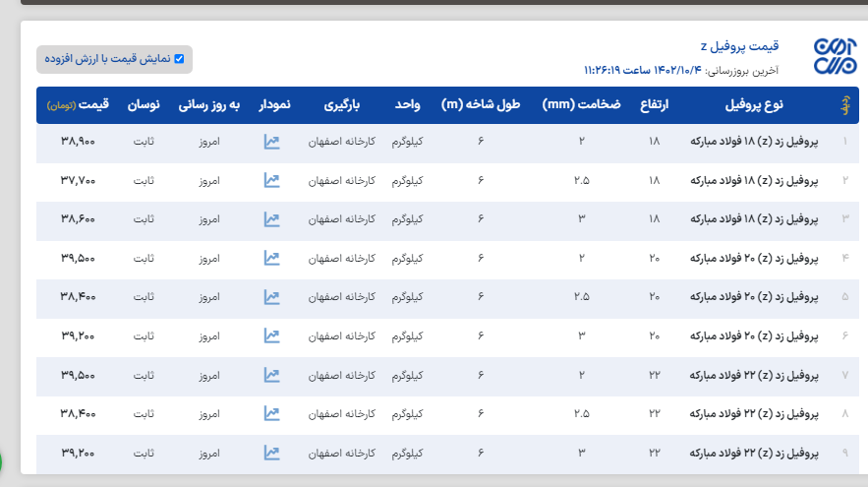Click the 'قیمت' column header
This screenshot has width=868, height=487.
point(92,105)
